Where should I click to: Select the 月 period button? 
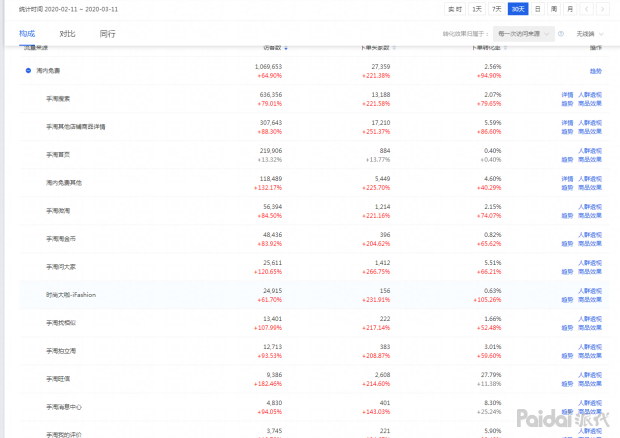point(570,9)
